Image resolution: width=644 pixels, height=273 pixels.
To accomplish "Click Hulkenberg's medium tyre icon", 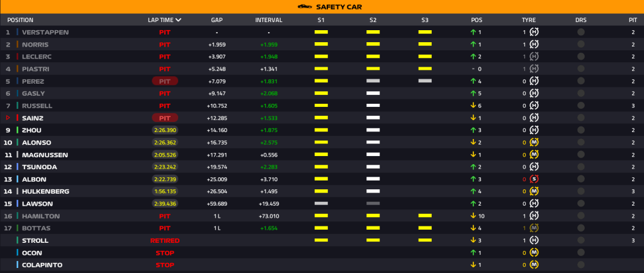I will click(534, 191).
